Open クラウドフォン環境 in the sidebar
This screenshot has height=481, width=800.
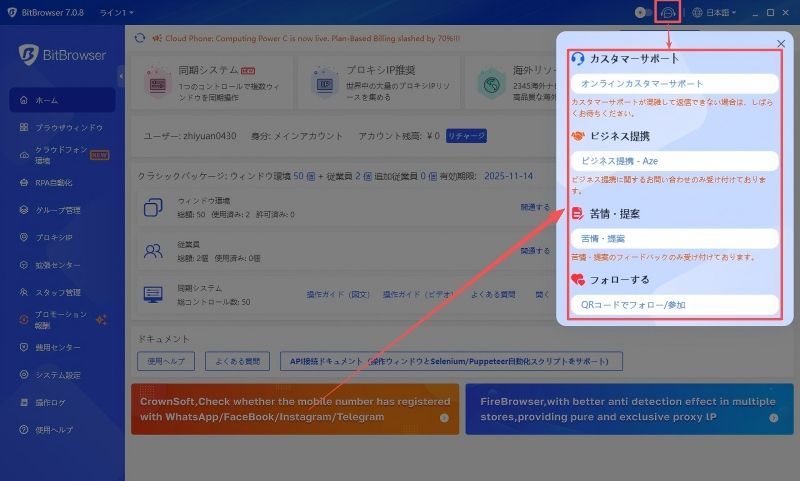click(x=62, y=155)
